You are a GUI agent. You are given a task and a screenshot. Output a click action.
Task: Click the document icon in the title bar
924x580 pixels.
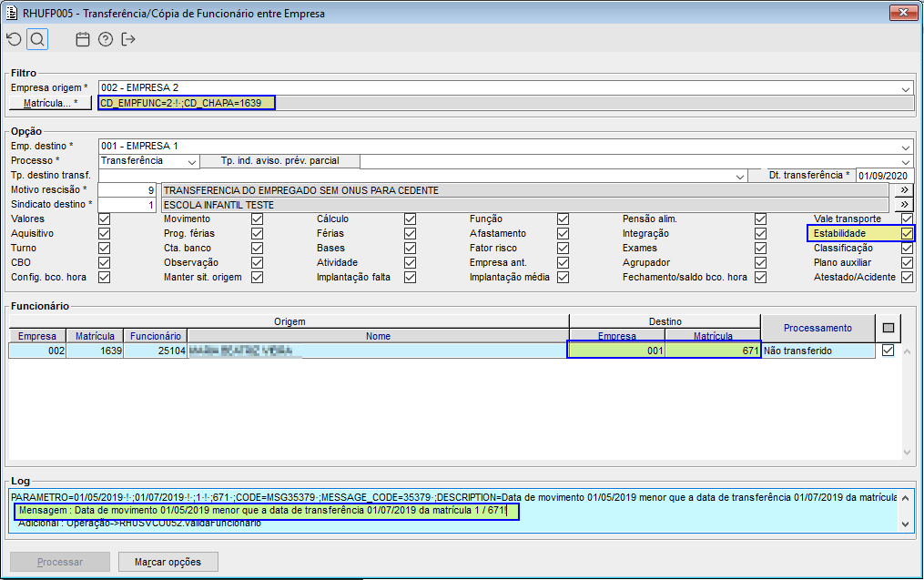pyautogui.click(x=11, y=13)
